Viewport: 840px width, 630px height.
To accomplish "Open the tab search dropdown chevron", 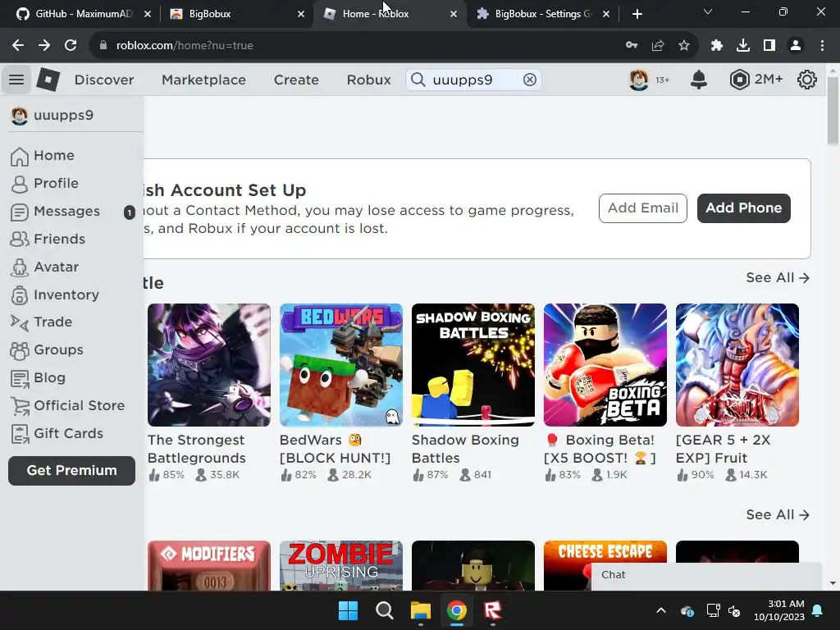I will tap(708, 11).
